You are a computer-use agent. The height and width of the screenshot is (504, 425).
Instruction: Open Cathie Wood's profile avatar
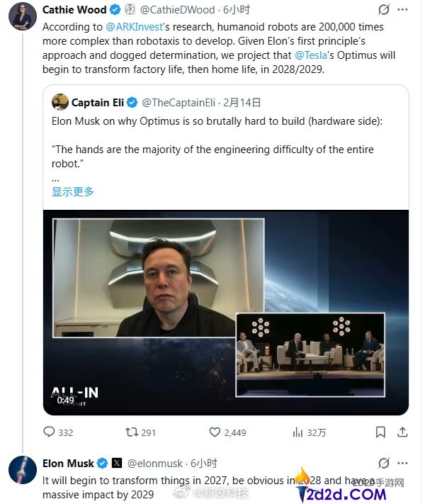pyautogui.click(x=23, y=16)
